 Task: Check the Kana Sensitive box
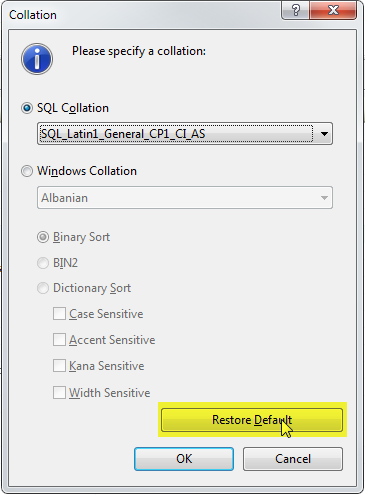click(x=59, y=366)
